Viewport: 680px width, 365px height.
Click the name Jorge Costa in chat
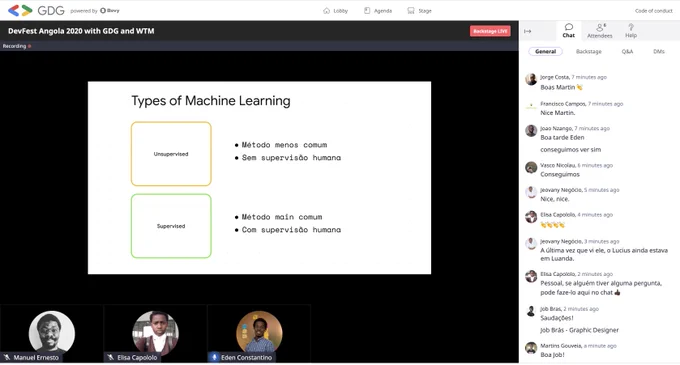[554, 77]
